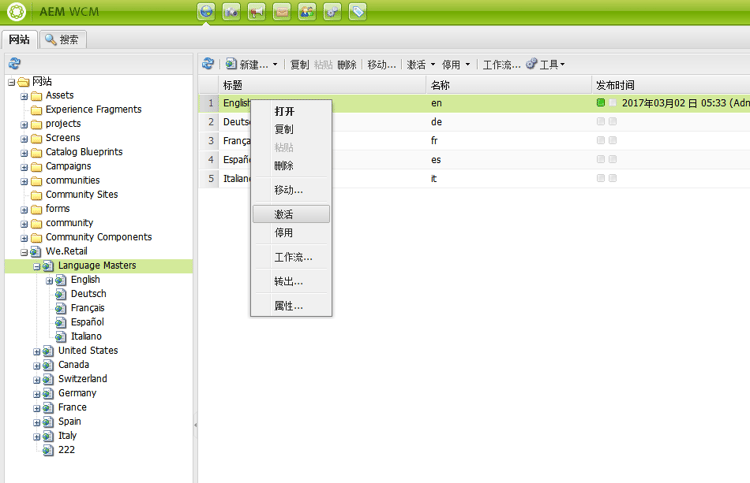This screenshot has width=750, height=483.
Task: Click the AEM logo icon
Action: [16, 11]
